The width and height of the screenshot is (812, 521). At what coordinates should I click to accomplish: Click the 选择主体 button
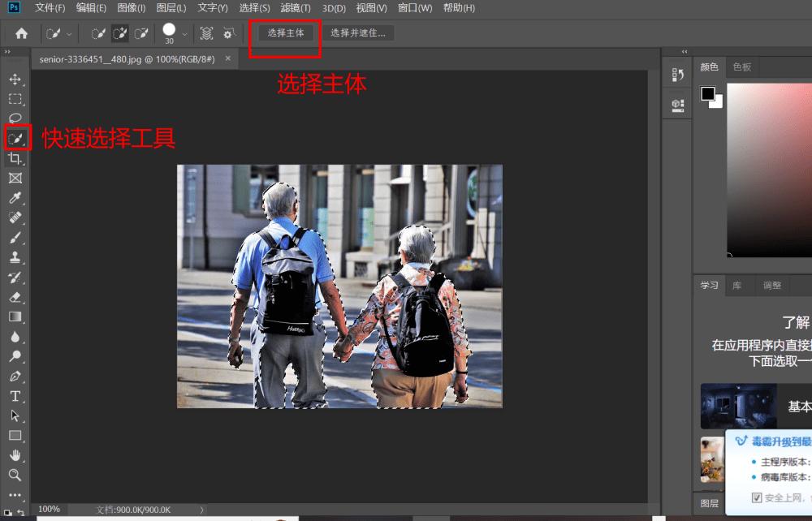pyautogui.click(x=284, y=32)
